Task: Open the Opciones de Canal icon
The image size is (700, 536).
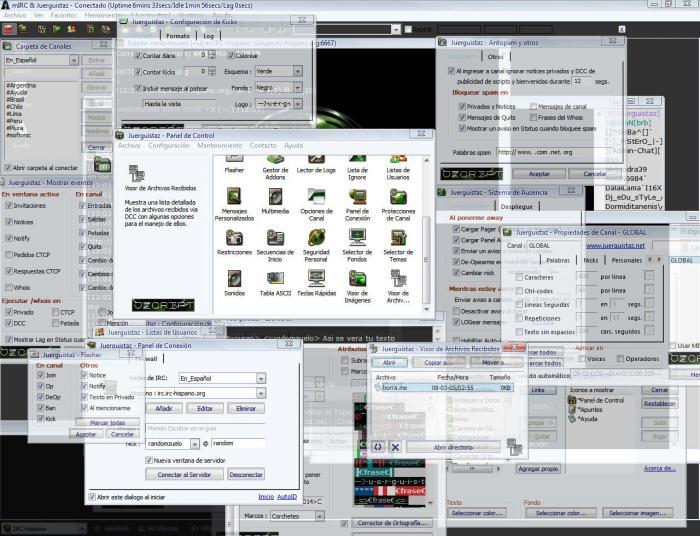Action: click(x=316, y=204)
